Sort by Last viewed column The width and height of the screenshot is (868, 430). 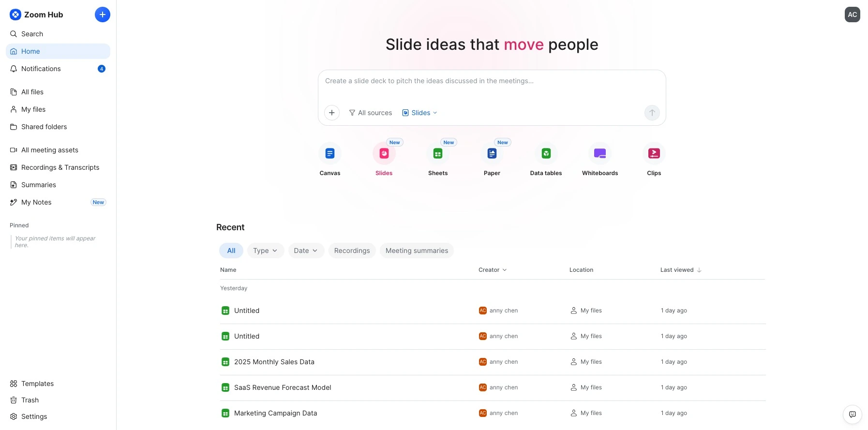click(681, 270)
